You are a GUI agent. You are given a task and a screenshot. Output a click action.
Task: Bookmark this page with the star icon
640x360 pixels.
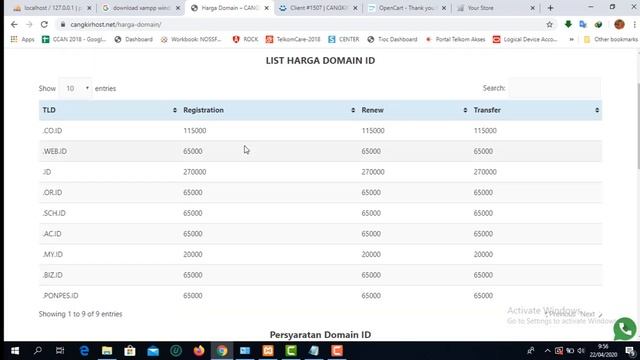(x=549, y=24)
